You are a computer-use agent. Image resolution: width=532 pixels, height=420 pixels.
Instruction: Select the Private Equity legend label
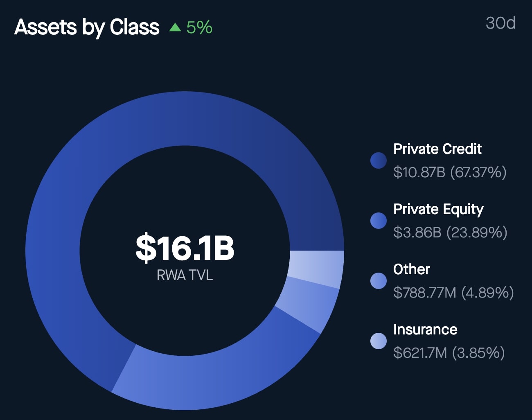pos(438,209)
